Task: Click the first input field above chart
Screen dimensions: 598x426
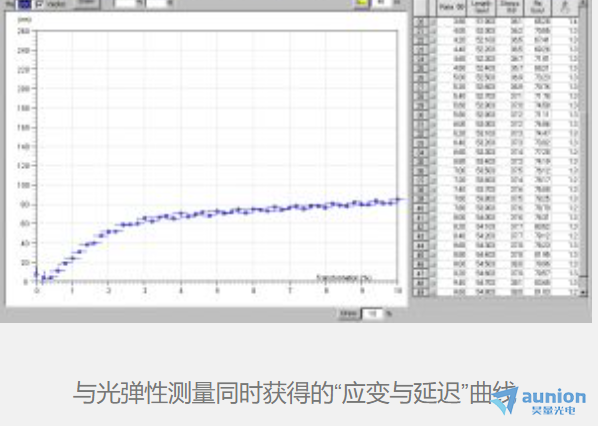Action: pyautogui.click(x=124, y=3)
